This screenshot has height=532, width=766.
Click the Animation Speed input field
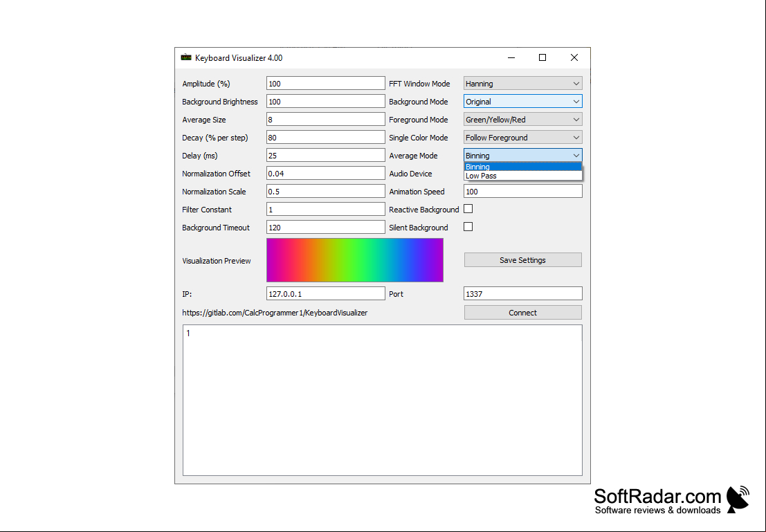(x=522, y=192)
